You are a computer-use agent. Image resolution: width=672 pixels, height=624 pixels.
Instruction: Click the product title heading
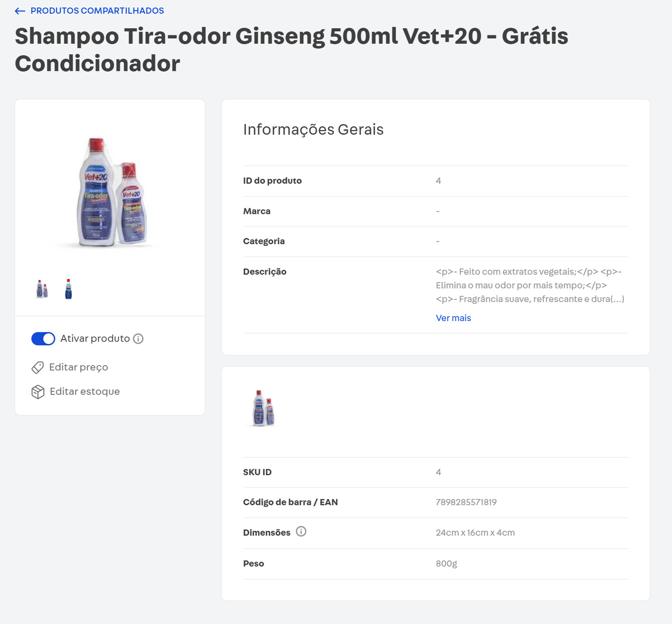click(x=291, y=49)
